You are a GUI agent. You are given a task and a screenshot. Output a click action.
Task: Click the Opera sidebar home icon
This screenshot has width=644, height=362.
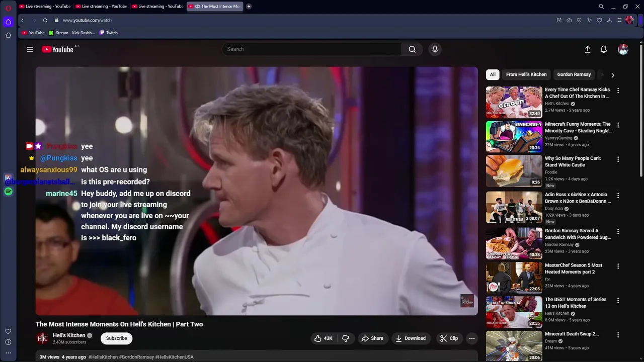8,22
